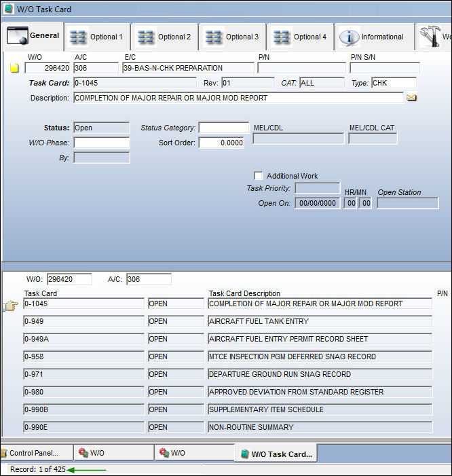Select task card row 0-980
The image size is (452, 476).
(83, 392)
